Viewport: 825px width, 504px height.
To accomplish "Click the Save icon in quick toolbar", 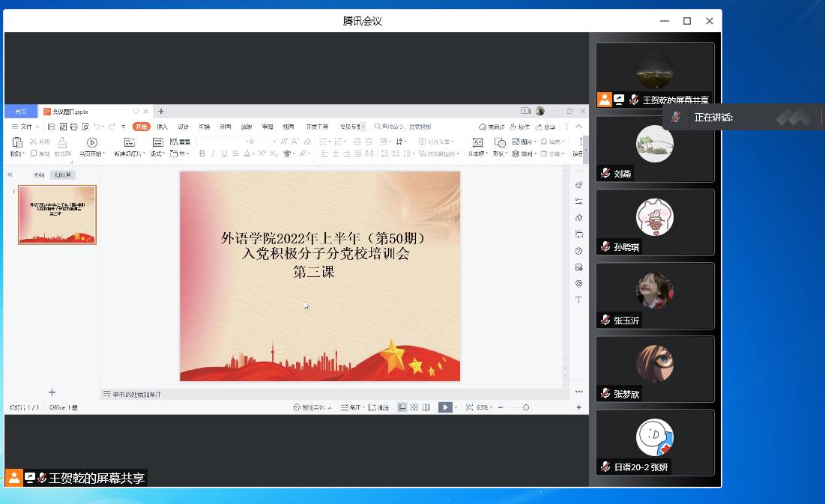I will point(52,127).
